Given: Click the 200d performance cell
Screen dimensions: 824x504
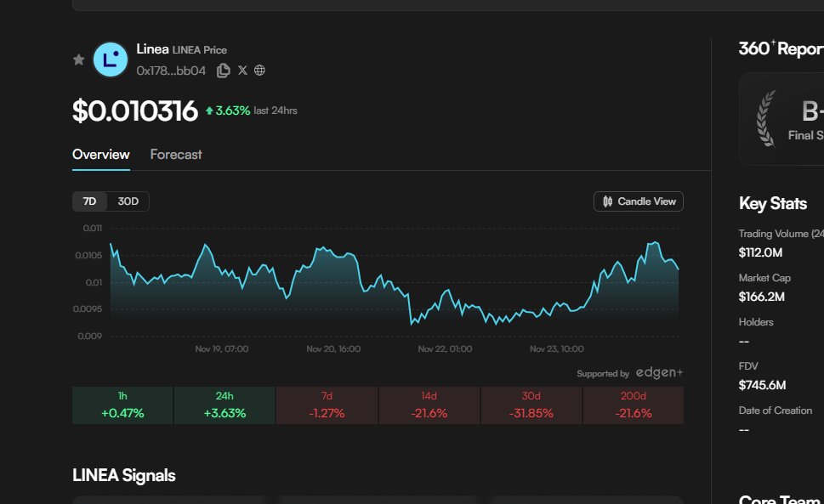Looking at the screenshot, I should tap(633, 405).
